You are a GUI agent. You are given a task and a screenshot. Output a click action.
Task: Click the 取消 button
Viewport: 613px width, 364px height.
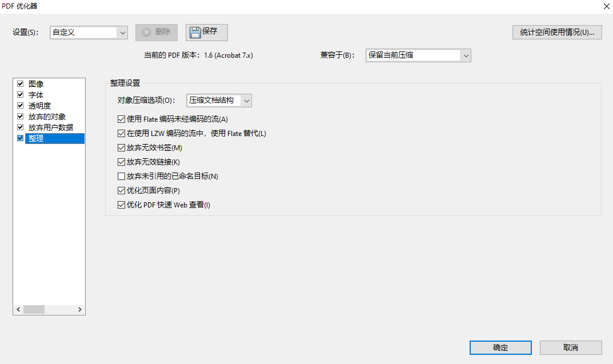click(x=571, y=347)
